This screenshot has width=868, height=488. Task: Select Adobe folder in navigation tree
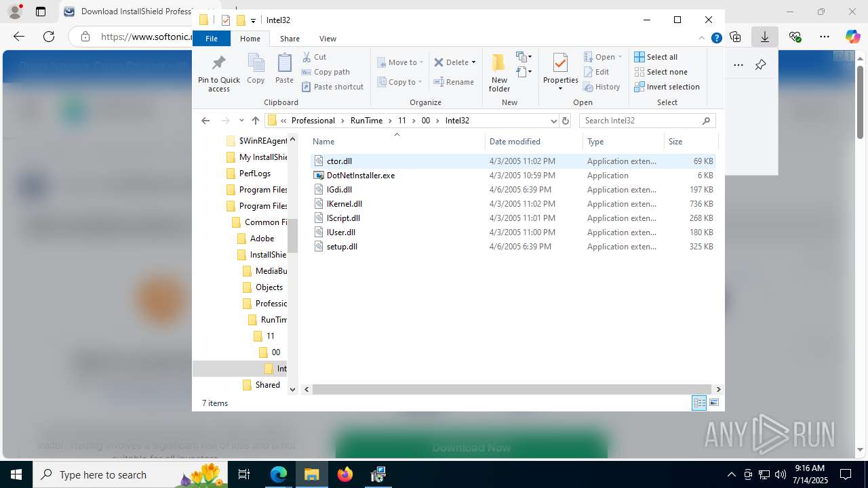coord(262,239)
